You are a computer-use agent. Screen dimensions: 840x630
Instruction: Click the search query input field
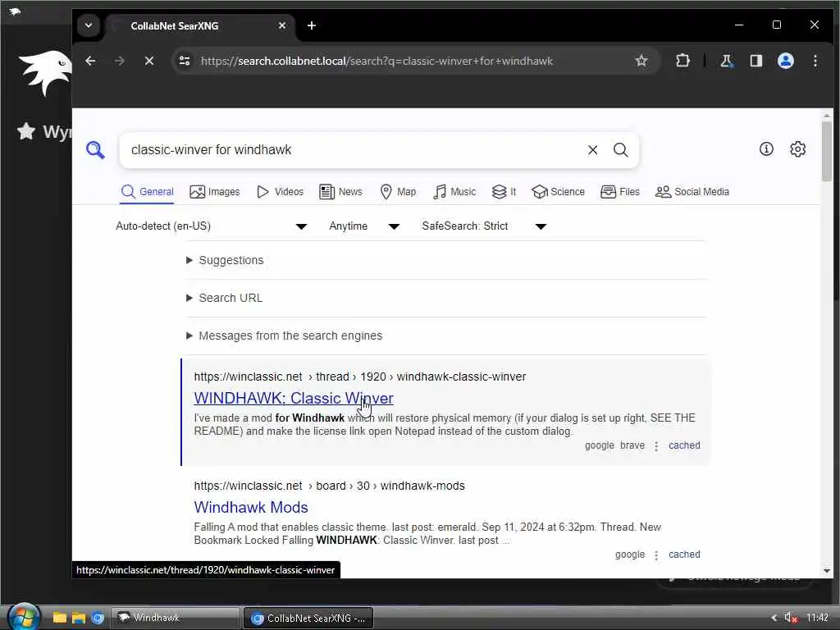tap(354, 150)
